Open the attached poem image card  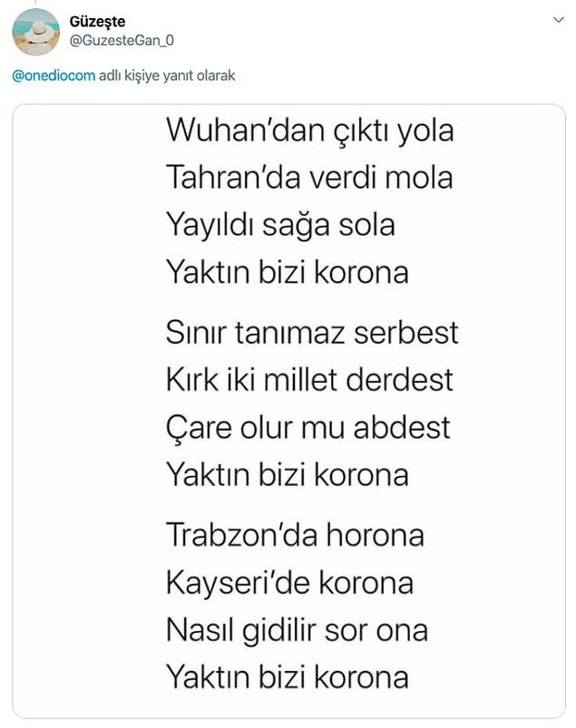click(x=289, y=411)
